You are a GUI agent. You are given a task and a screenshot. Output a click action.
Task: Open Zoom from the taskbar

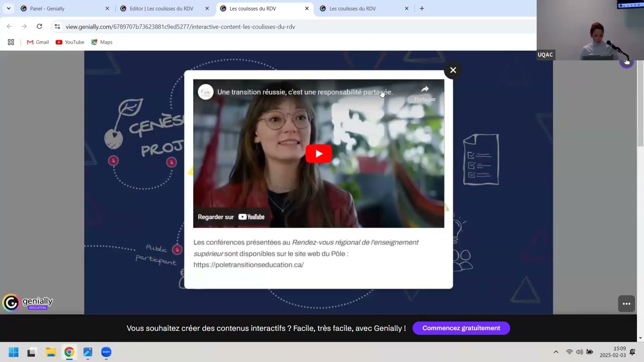106,352
